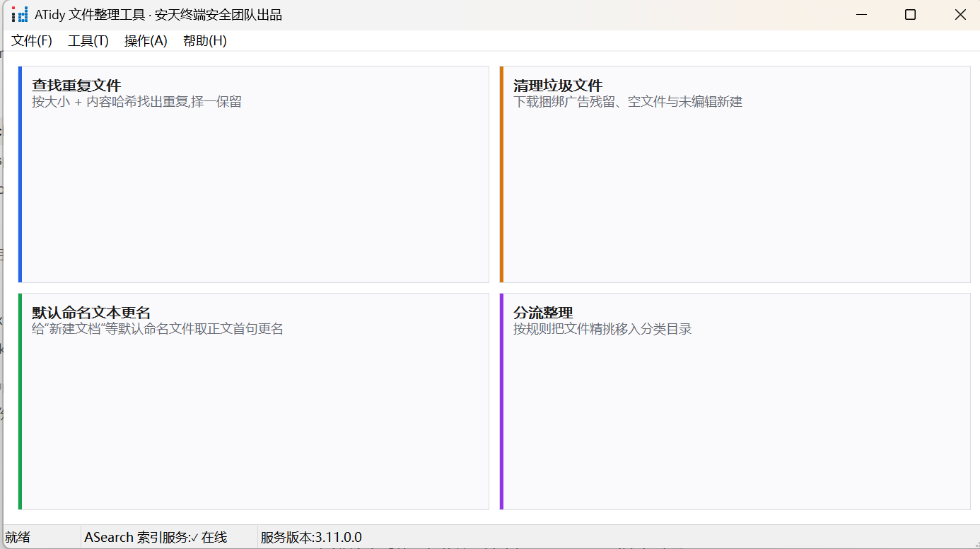Maximize the ATidy window
The width and height of the screenshot is (980, 549).
pyautogui.click(x=911, y=15)
